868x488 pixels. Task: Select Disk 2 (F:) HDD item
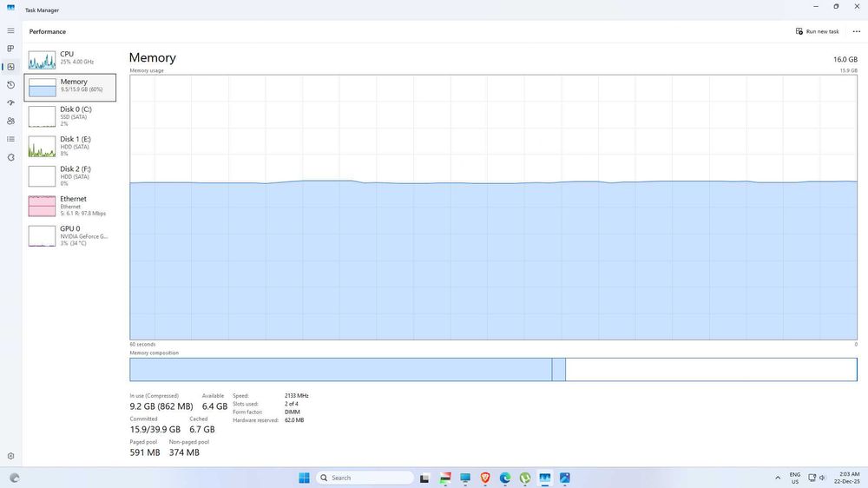[x=69, y=176]
